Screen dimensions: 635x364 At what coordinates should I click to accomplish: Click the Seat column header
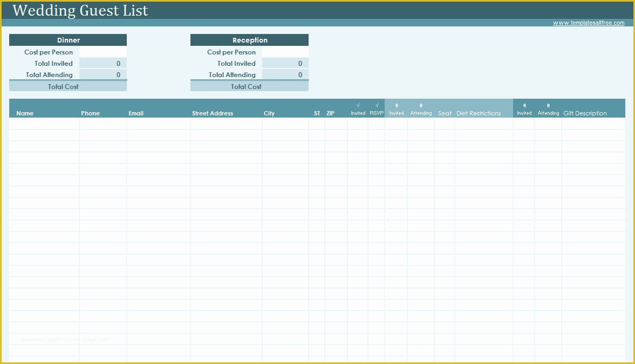click(x=445, y=113)
